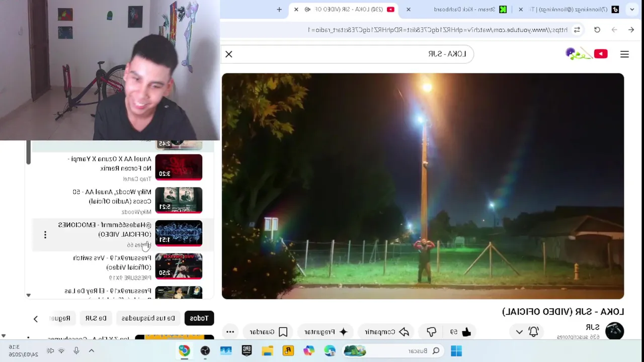This screenshot has height=362, width=644.
Task: Open Epic Games Launcher from taskbar
Action: pyautogui.click(x=247, y=351)
